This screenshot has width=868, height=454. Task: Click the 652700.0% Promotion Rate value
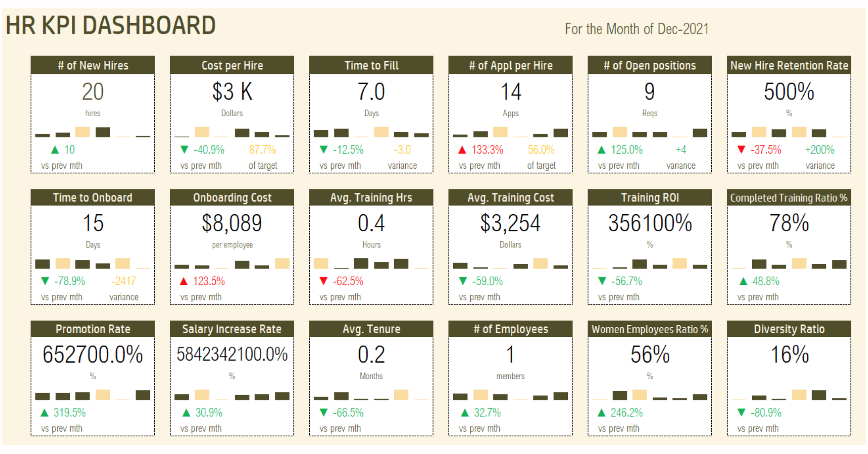click(93, 354)
